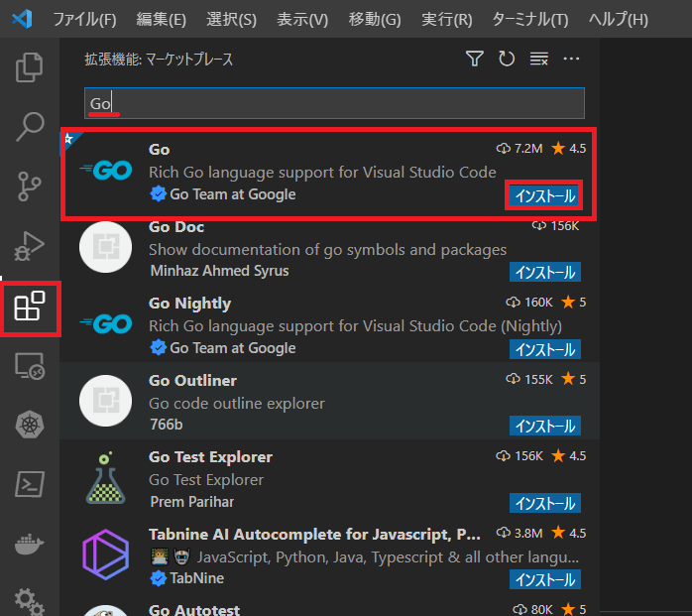Open the 実行(R) menu
692x616 pixels.
(x=446, y=20)
